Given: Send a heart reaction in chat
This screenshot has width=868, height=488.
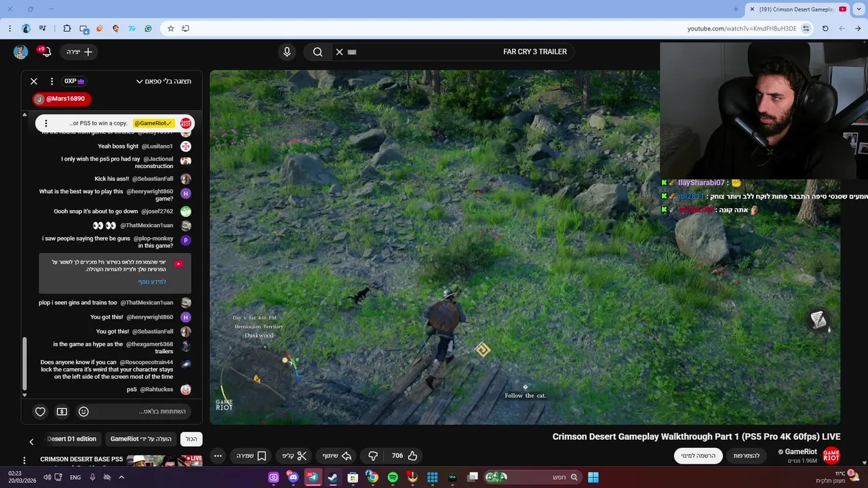Looking at the screenshot, I should (x=40, y=411).
